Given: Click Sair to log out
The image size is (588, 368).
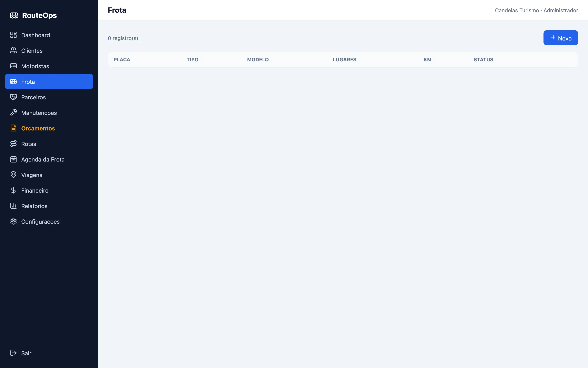Looking at the screenshot, I should [49, 353].
